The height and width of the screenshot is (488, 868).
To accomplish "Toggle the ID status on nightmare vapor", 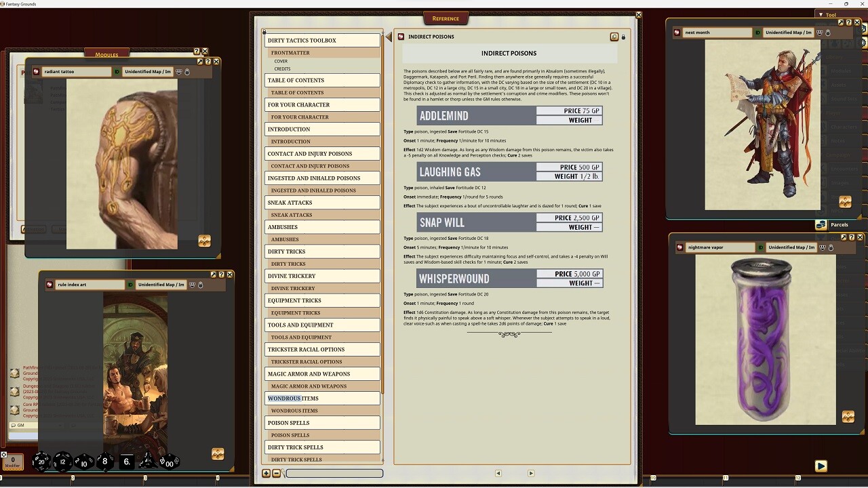I will click(x=761, y=247).
